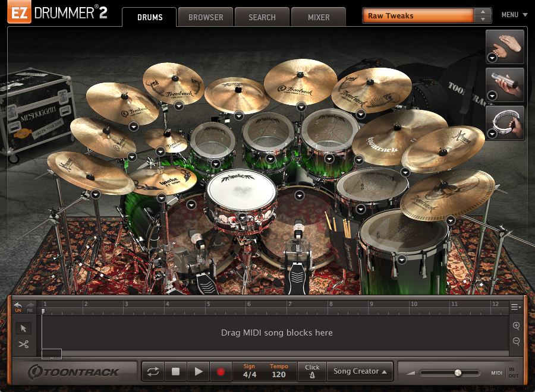The image size is (535, 392).
Task: Switch to the Browser tab
Action: [x=206, y=17]
